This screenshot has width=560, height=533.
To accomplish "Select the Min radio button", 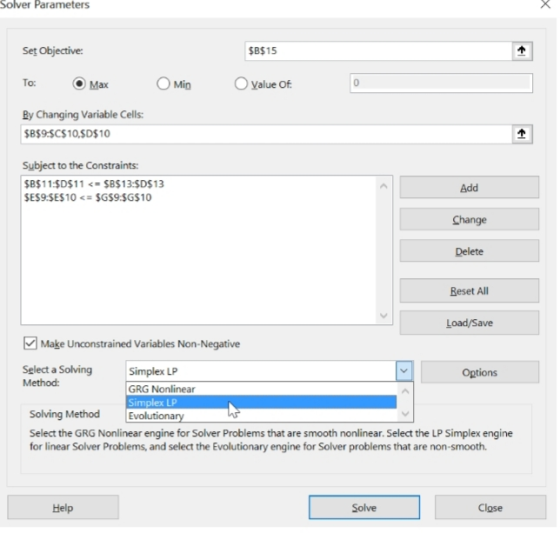I will click(x=163, y=84).
